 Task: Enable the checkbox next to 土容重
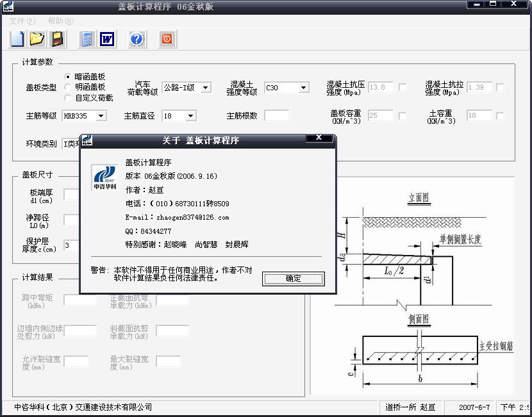point(500,116)
